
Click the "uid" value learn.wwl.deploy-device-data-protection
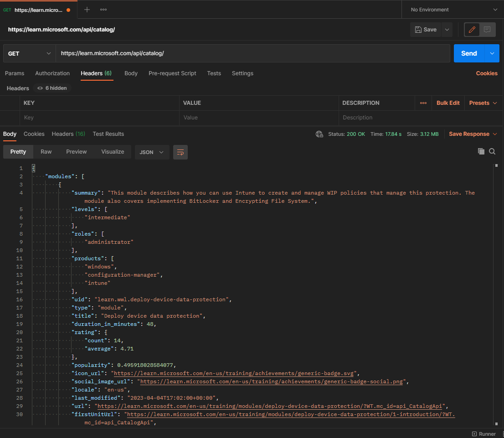click(161, 299)
